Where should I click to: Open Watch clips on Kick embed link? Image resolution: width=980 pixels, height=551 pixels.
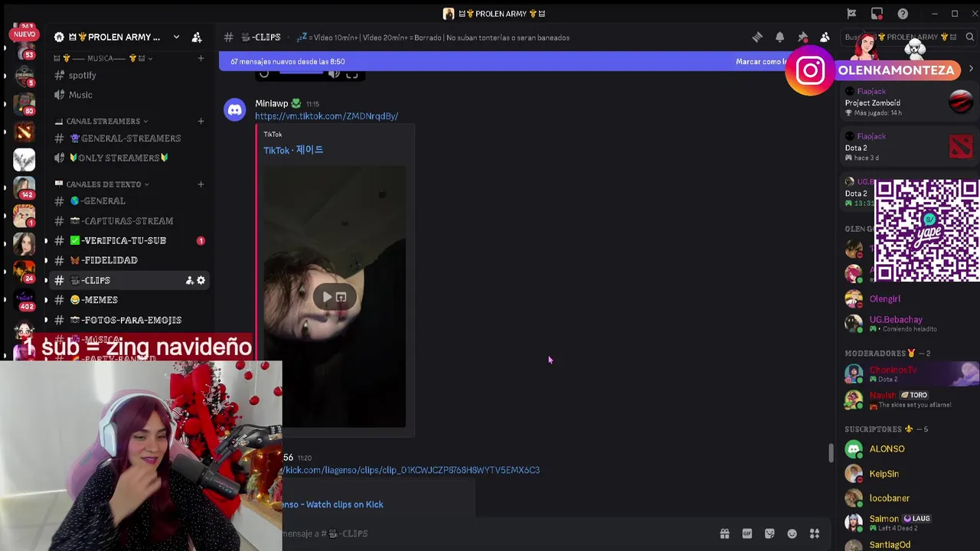point(333,504)
